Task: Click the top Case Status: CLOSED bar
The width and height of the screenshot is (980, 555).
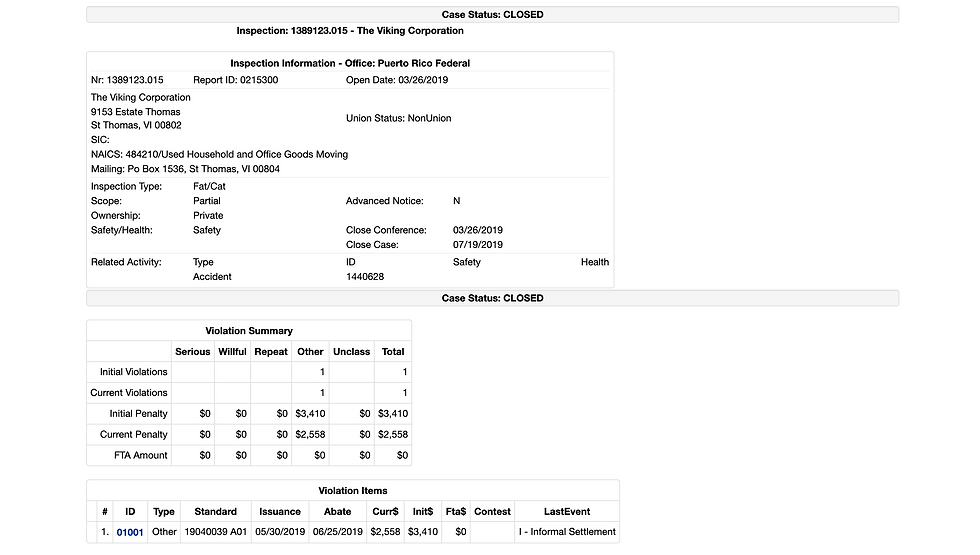Action: tap(492, 14)
